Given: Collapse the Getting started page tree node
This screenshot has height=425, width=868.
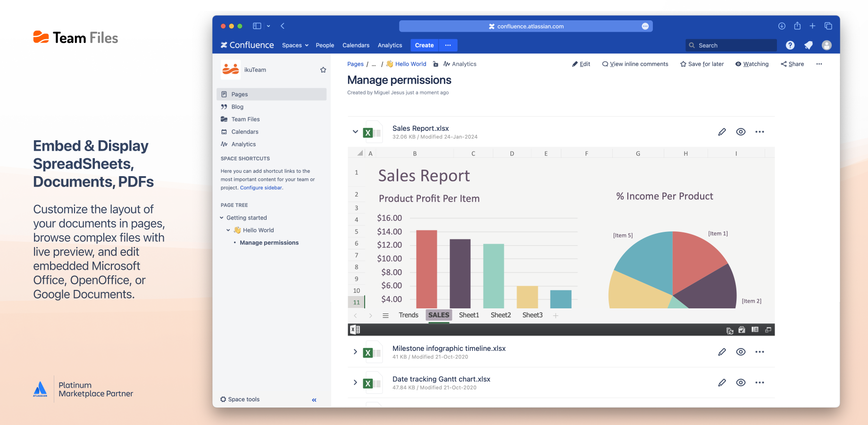Looking at the screenshot, I should (222, 218).
